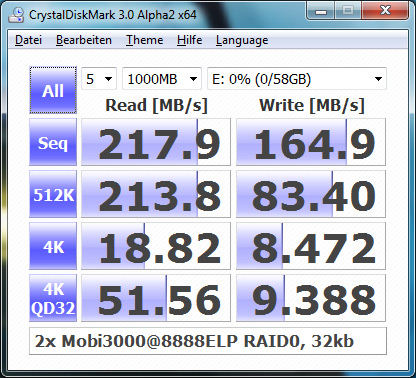Click the CrystalDiskMark title bar icon
Viewport: 416px width, 378px height.
point(16,15)
